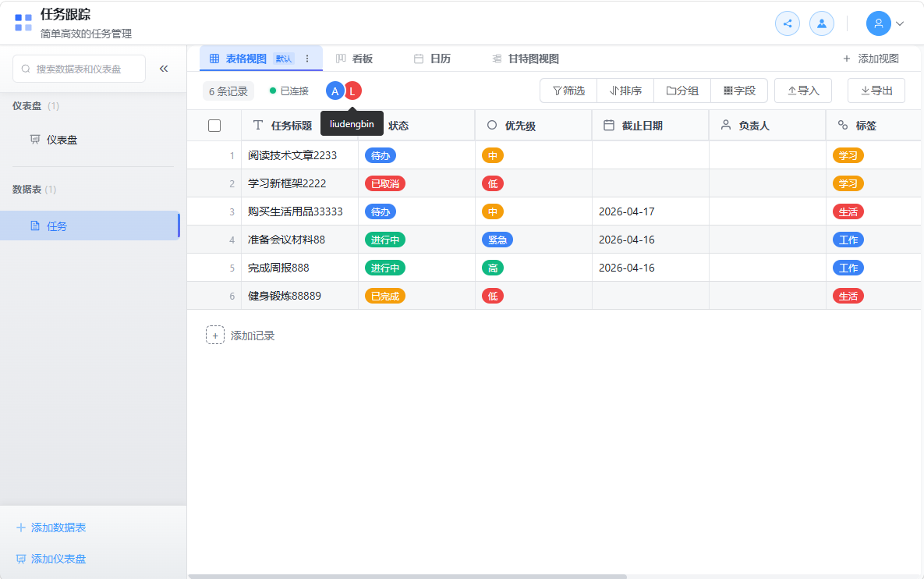This screenshot has height=579, width=924.
Task: Click the 导出 export button
Action: coord(876,91)
